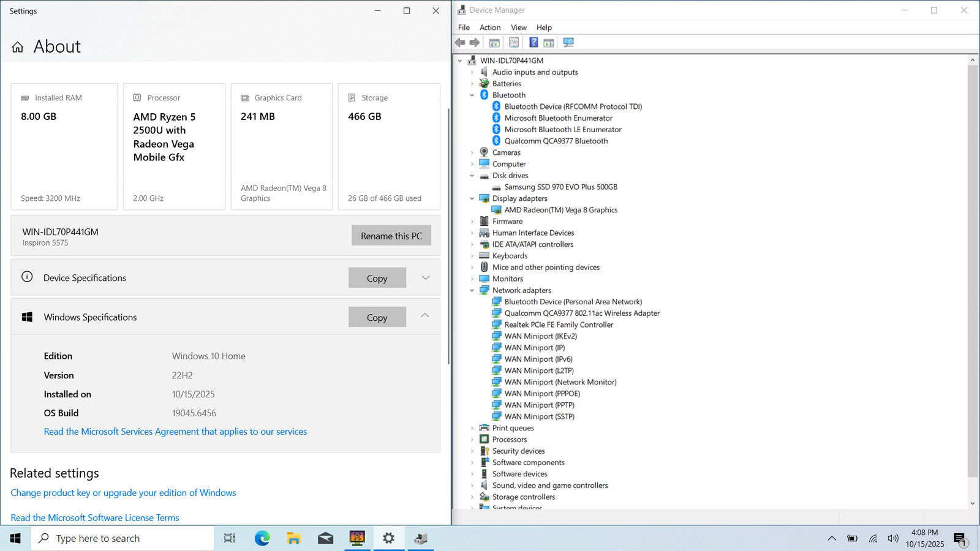Check battery status in the system tray
Viewport: 980px width, 551px height.
point(852,538)
